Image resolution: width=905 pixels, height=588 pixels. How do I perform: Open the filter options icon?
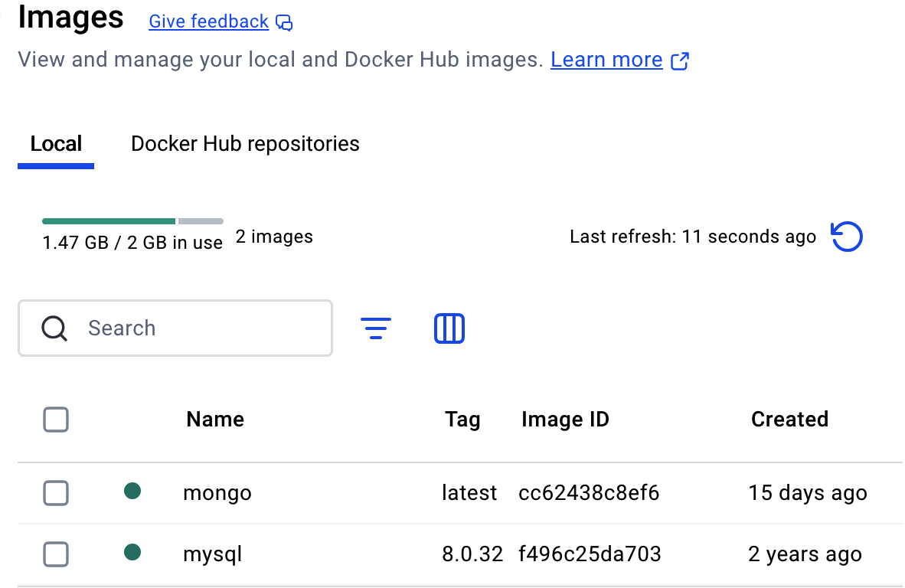(x=375, y=328)
